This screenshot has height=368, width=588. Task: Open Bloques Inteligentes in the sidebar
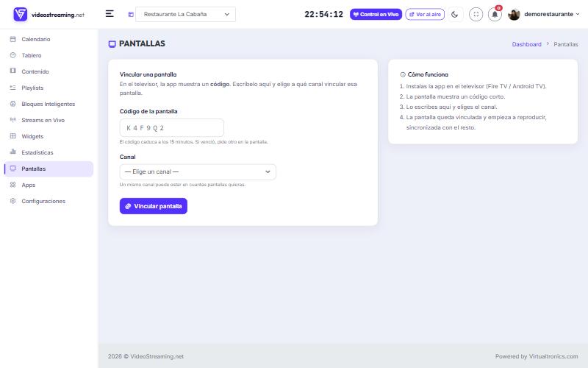pyautogui.click(x=49, y=104)
